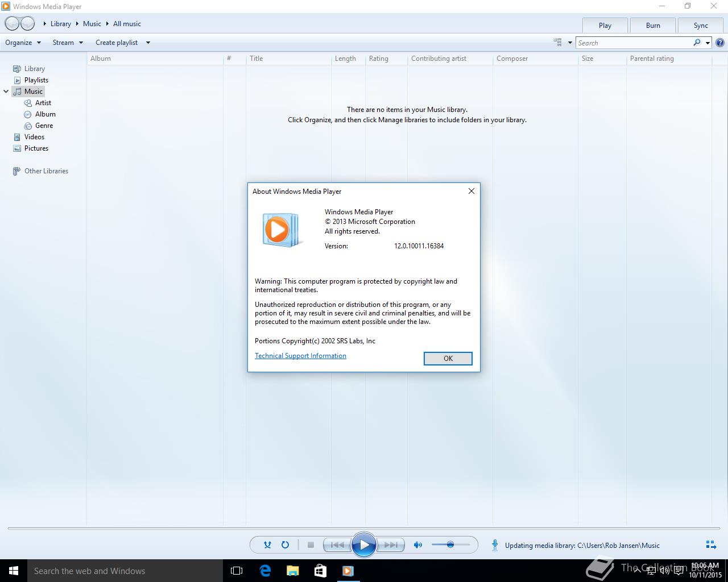Adjust the seek bar above playback controls
Screen dimensions: 728x582
tap(364, 529)
